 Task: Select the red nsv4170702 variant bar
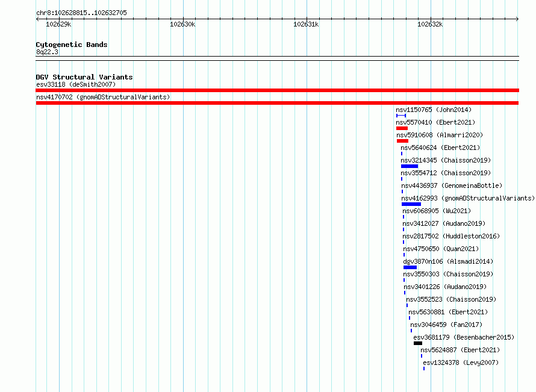click(277, 103)
